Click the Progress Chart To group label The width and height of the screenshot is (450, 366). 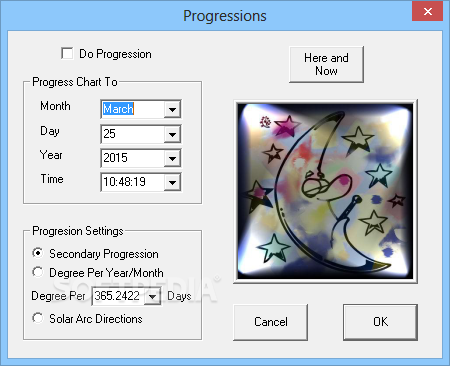(x=75, y=82)
